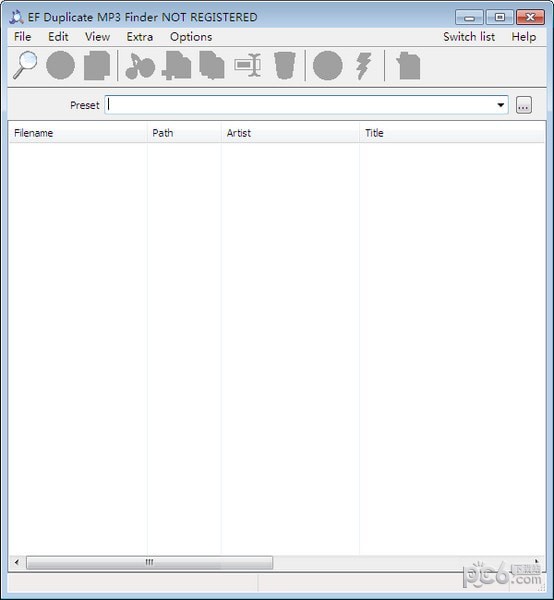554x600 pixels.
Task: Click the gray circle icon before the lightning bolt
Action: coord(328,65)
